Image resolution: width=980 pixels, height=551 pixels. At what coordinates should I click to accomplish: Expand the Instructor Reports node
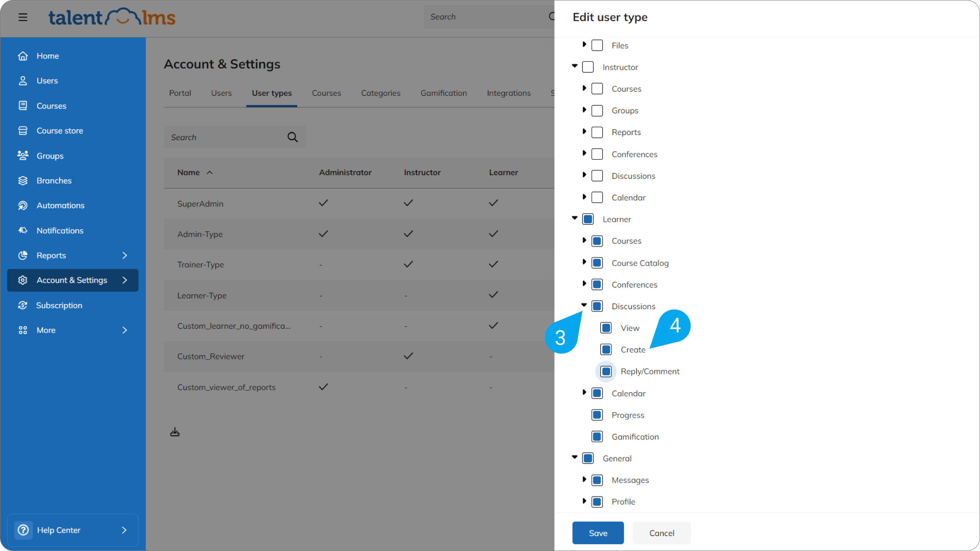click(584, 132)
